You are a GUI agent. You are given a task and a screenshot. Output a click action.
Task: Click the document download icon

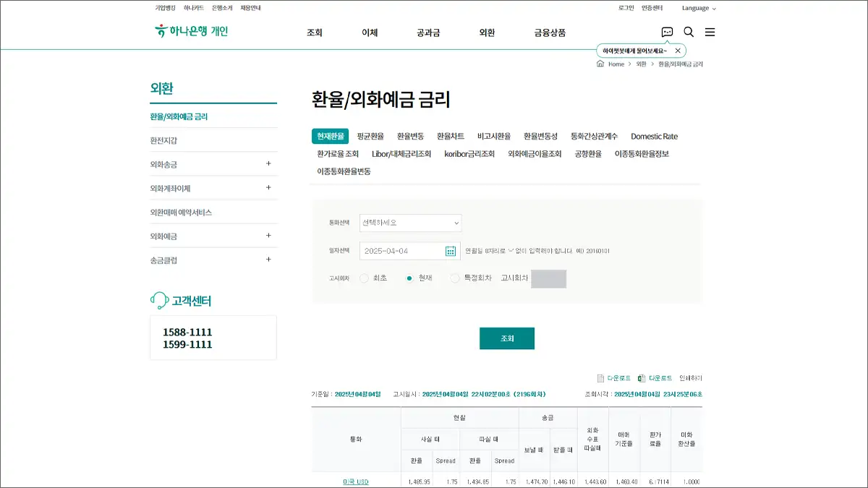tap(600, 378)
